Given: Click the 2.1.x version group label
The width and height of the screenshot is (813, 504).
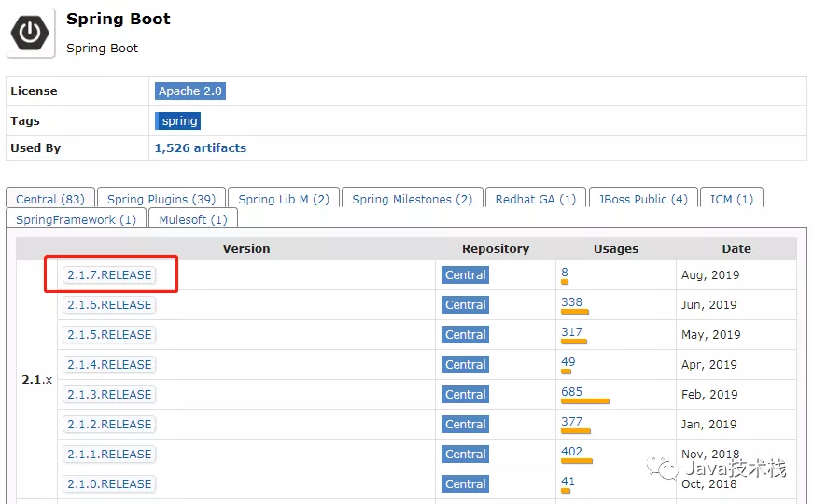Looking at the screenshot, I should pyautogui.click(x=36, y=380).
